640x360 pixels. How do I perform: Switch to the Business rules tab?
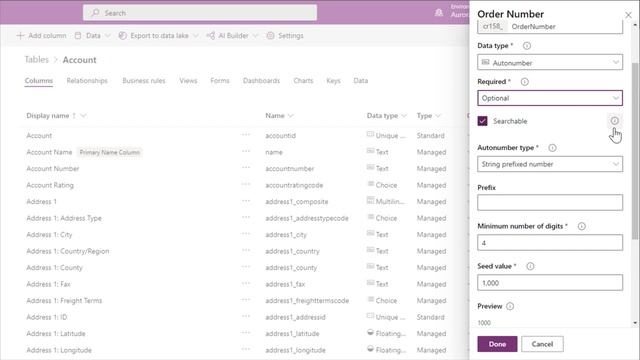click(144, 81)
